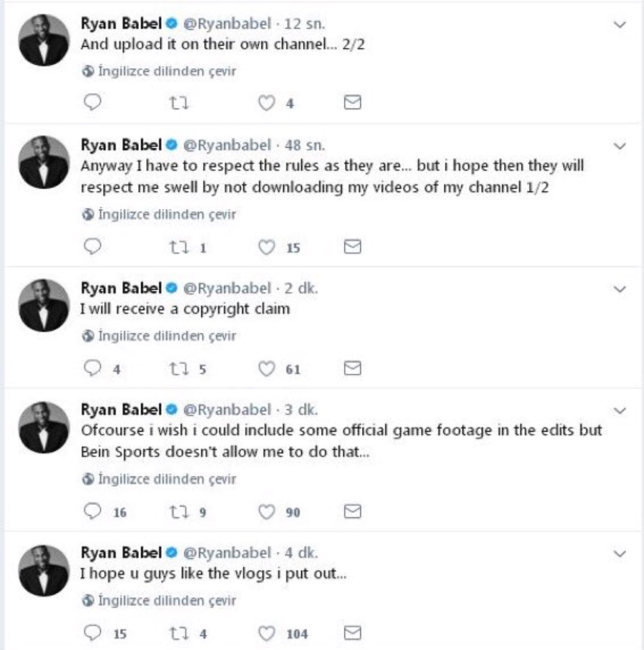Share "copyright claim" tweet by message icon
The image size is (644, 650).
[x=353, y=369]
